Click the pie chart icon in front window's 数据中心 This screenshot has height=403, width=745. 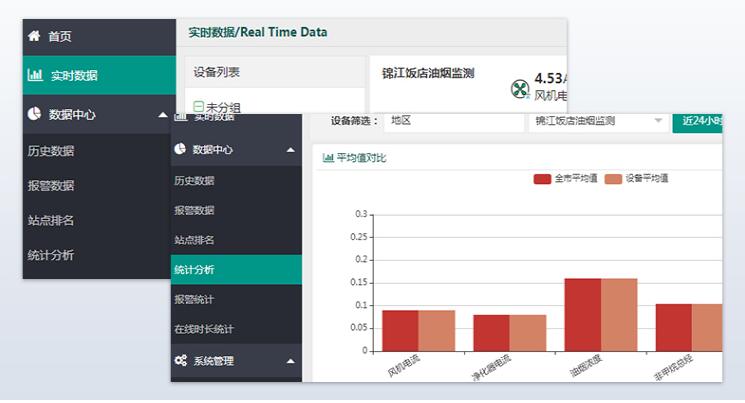click(180, 149)
